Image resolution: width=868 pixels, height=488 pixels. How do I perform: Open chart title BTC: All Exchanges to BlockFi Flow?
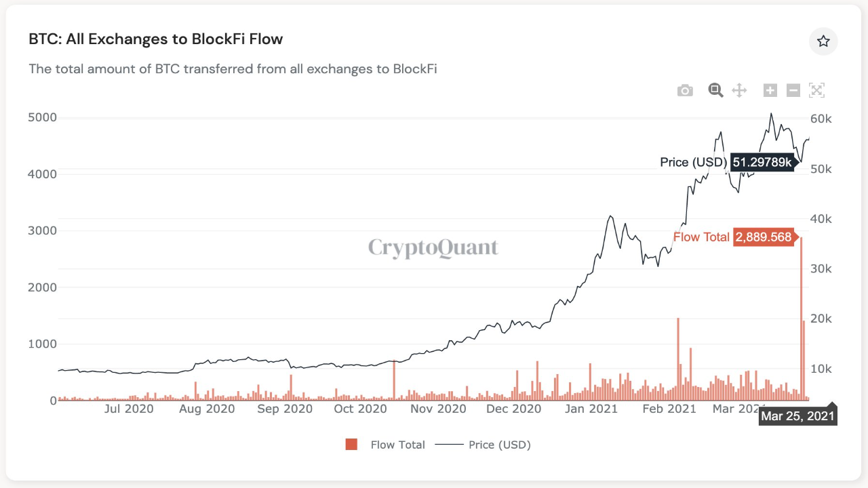click(x=155, y=39)
